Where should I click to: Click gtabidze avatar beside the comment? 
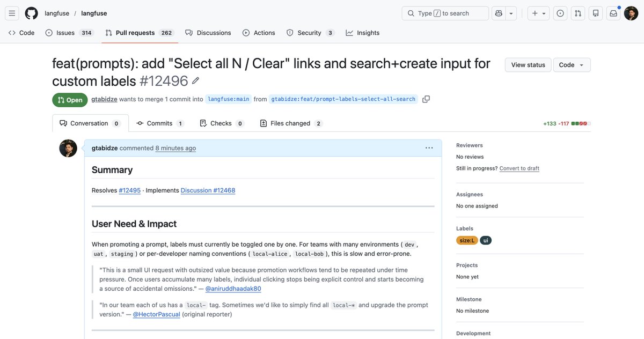click(68, 149)
